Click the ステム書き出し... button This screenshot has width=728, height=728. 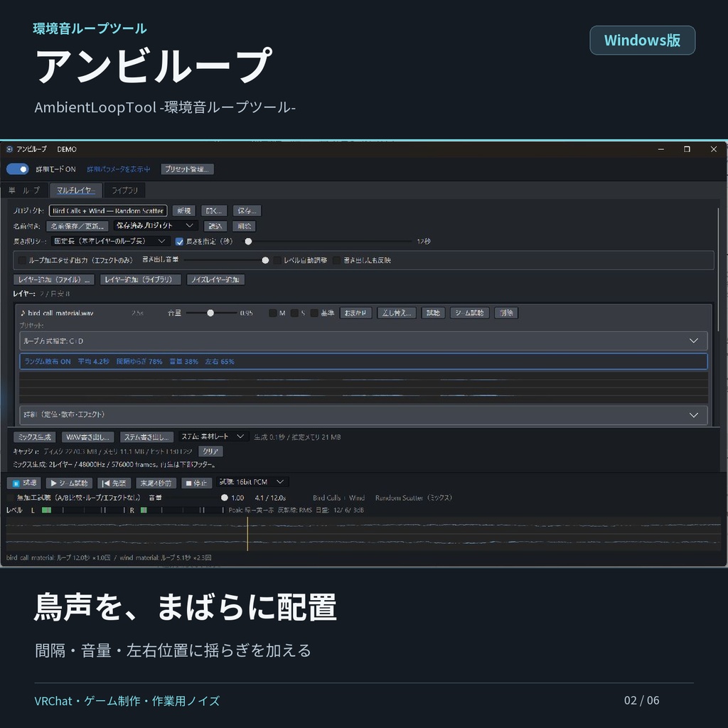(146, 437)
